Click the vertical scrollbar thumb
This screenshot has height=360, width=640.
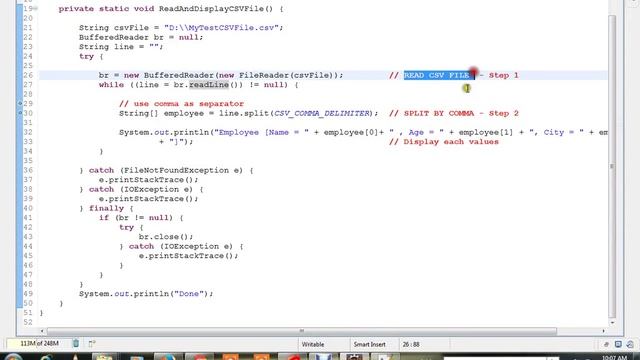(x=612, y=167)
